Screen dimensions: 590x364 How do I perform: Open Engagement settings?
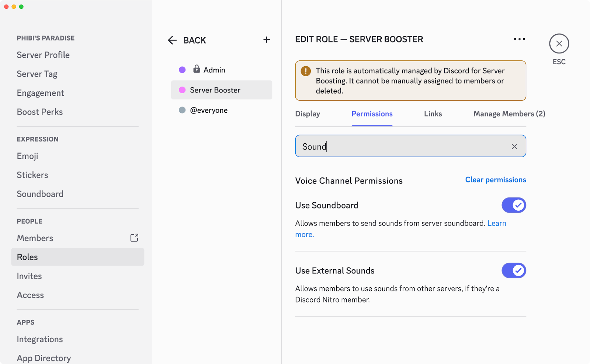click(x=41, y=93)
